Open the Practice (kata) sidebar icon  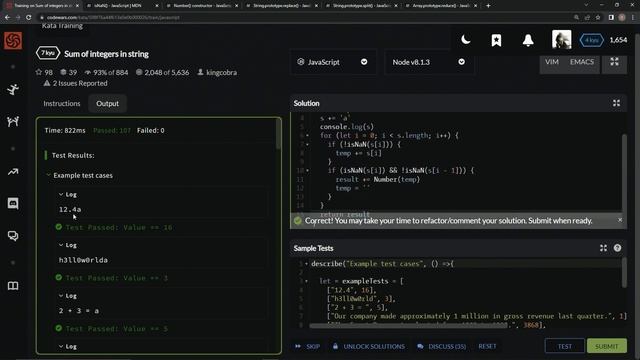coord(13,89)
